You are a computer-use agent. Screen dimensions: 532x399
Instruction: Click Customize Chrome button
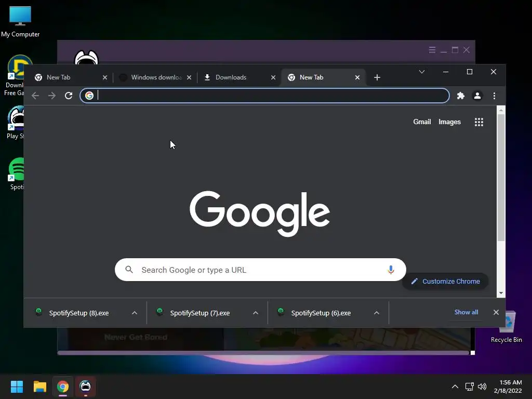[445, 281]
